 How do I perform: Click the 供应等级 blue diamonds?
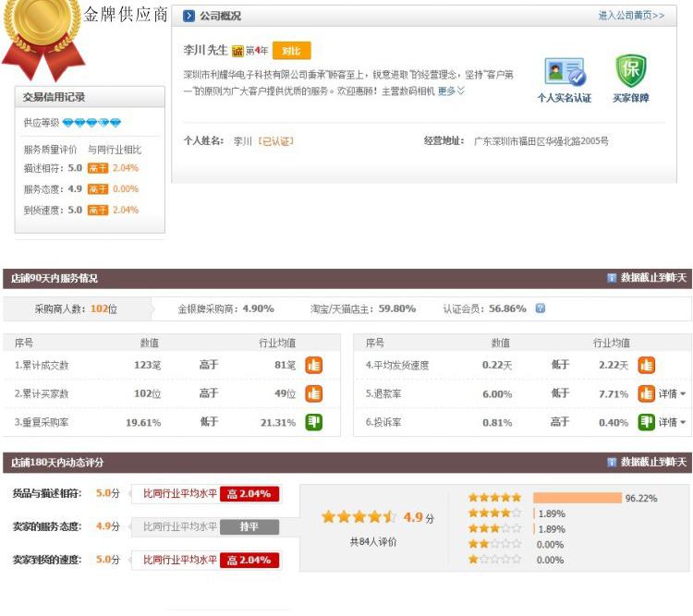pyautogui.click(x=91, y=123)
